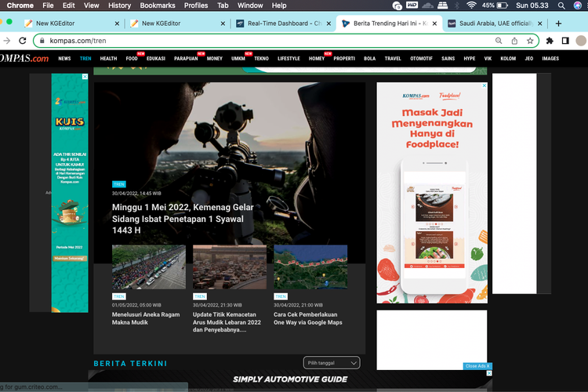Viewport: 588px width, 392px height.
Task: Open the History menu in menu bar
Action: pyautogui.click(x=119, y=5)
